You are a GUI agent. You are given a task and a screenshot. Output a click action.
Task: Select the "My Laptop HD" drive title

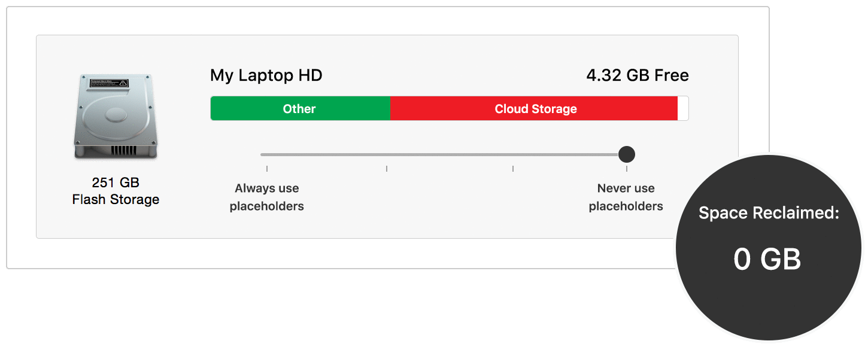266,76
